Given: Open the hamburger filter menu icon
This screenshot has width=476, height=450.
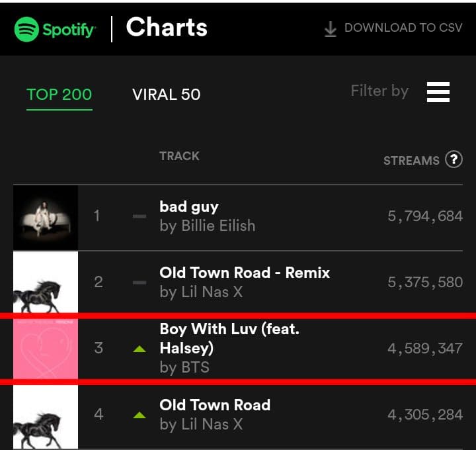Looking at the screenshot, I should [438, 92].
